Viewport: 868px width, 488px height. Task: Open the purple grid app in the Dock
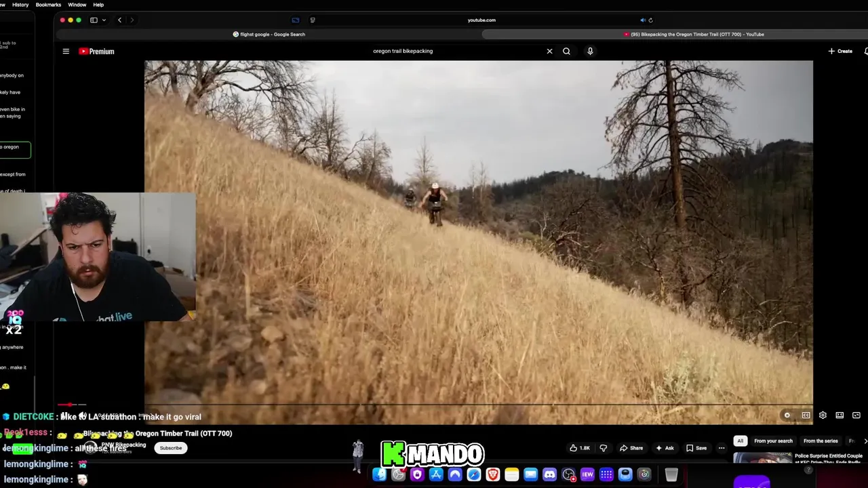[x=606, y=475]
